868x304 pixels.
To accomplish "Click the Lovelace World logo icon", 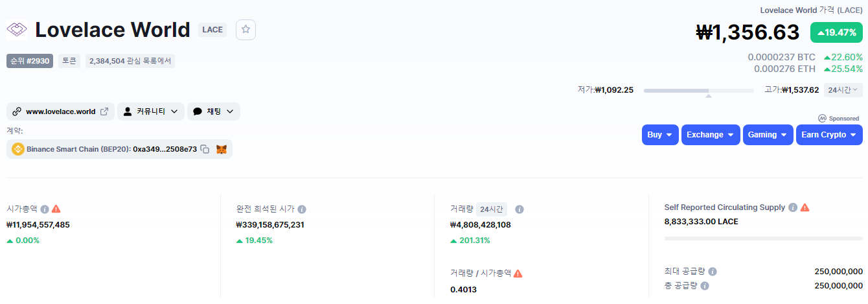I will tap(17, 29).
